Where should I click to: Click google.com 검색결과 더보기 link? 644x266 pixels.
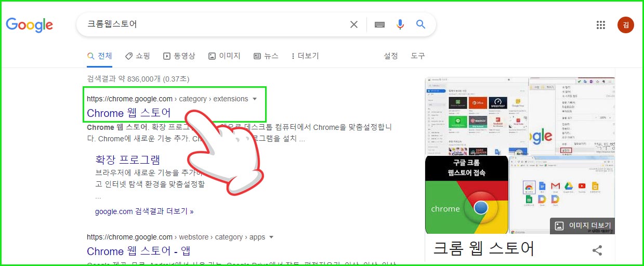click(144, 211)
